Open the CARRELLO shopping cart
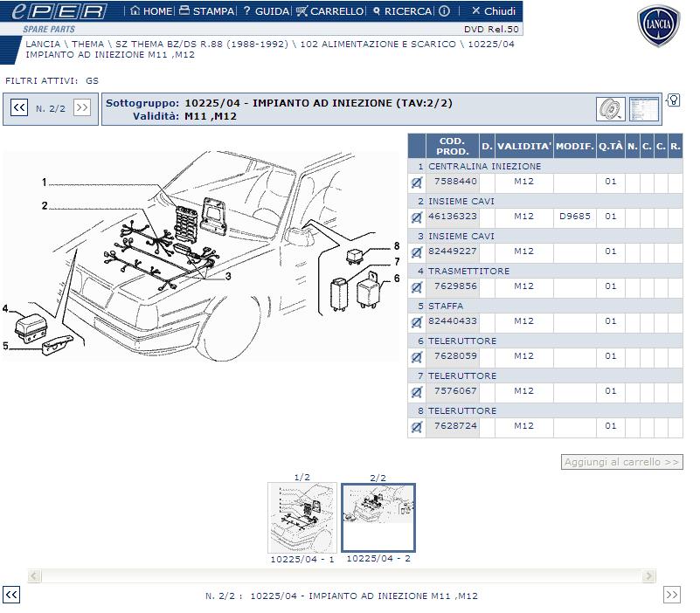The width and height of the screenshot is (700, 613). pos(330,10)
